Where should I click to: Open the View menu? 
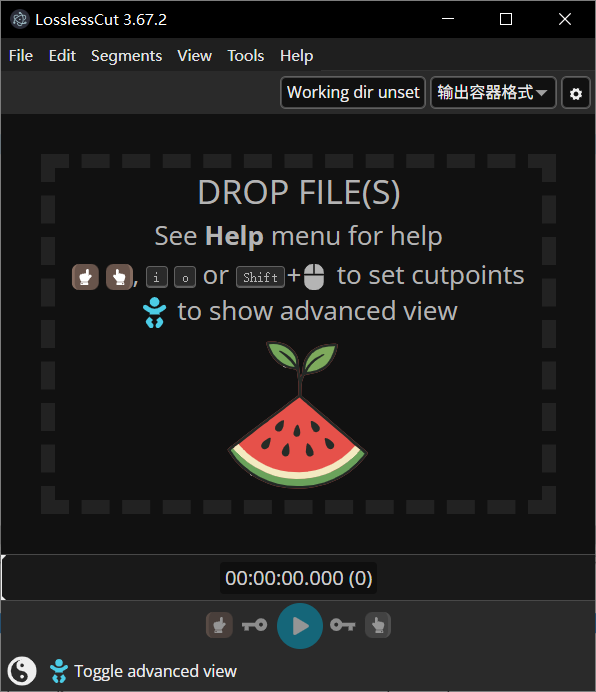[x=194, y=56]
